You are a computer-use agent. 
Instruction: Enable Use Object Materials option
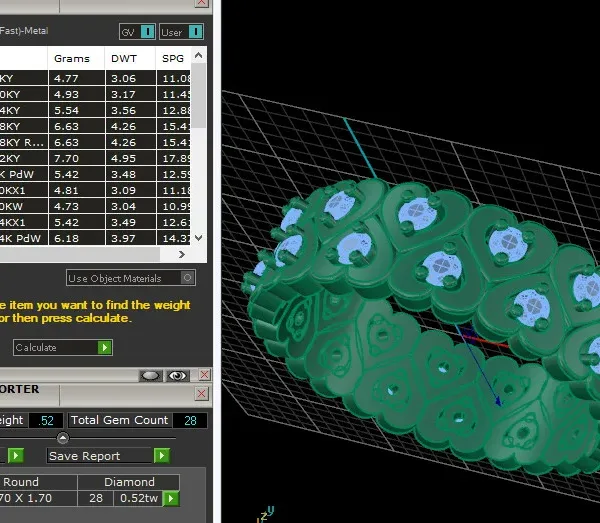[130, 278]
